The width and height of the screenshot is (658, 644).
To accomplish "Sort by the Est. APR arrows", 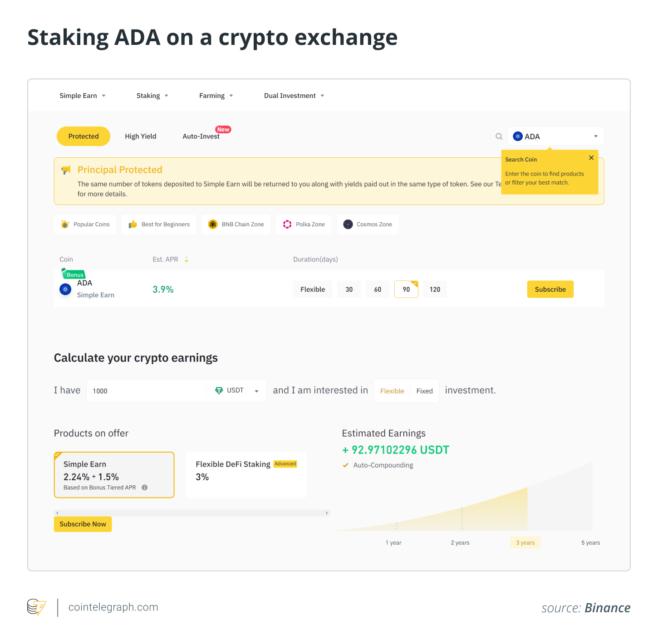I will [186, 259].
